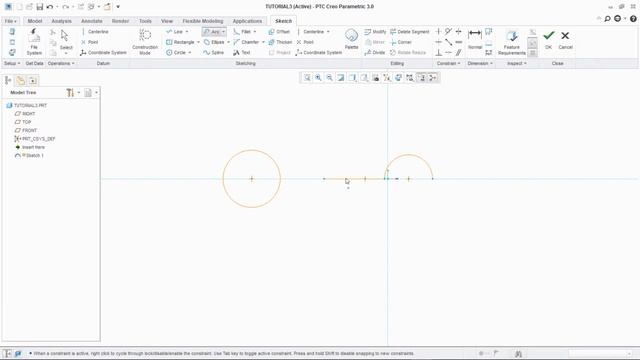Click the Datum Coordinate System tool
The height and width of the screenshot is (360, 640).
[103, 53]
